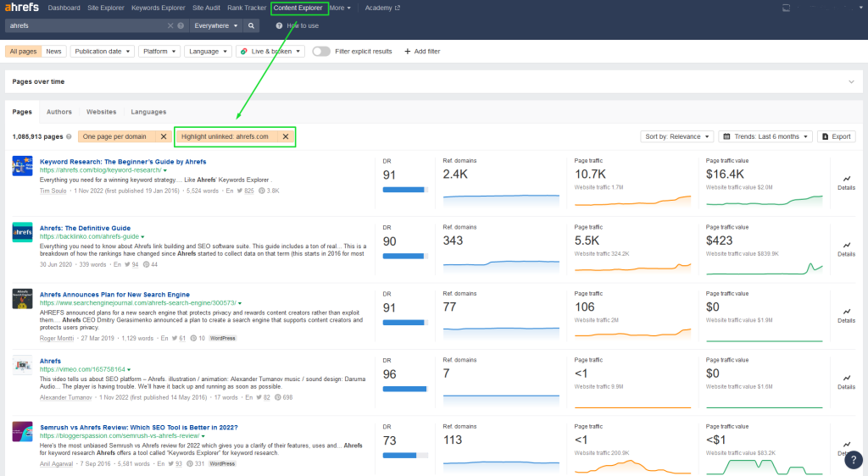This screenshot has width=868, height=476.
Task: Click the plus icon for Add filter
Action: pyautogui.click(x=408, y=52)
